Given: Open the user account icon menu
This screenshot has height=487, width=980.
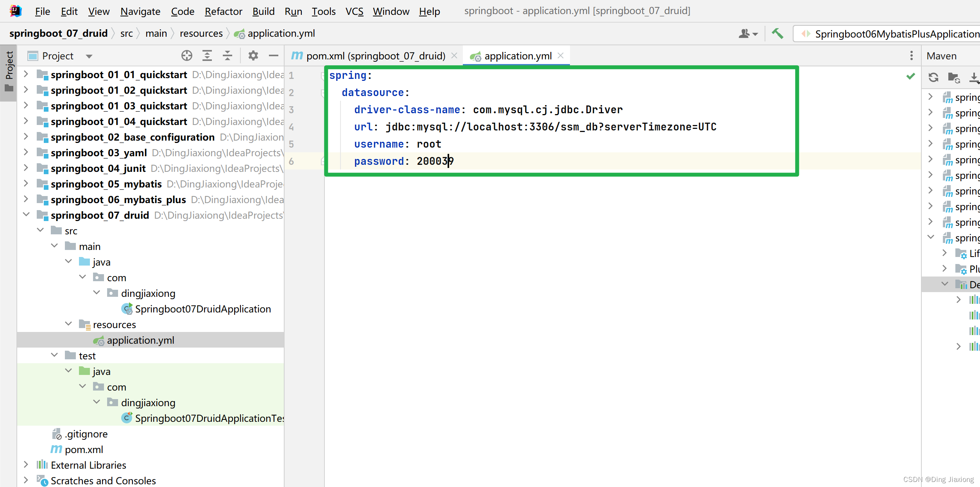Looking at the screenshot, I should point(748,34).
